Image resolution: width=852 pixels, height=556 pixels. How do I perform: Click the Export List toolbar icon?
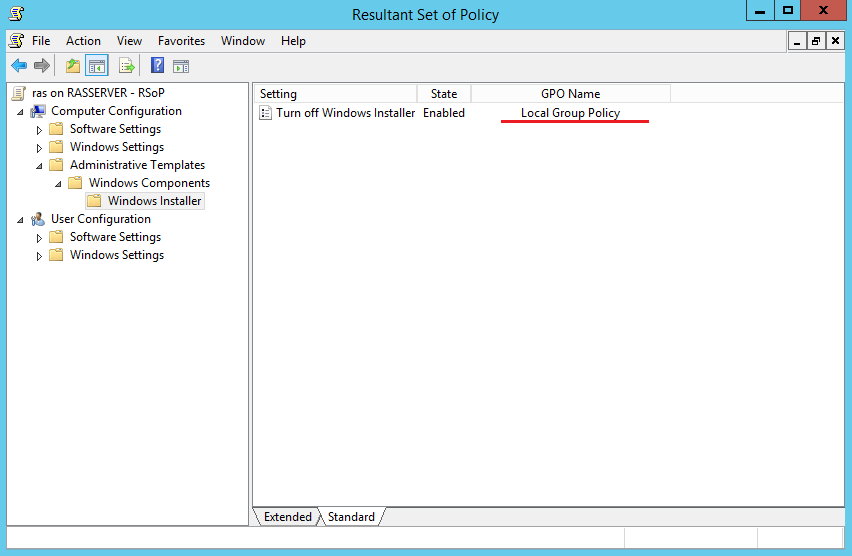[127, 66]
